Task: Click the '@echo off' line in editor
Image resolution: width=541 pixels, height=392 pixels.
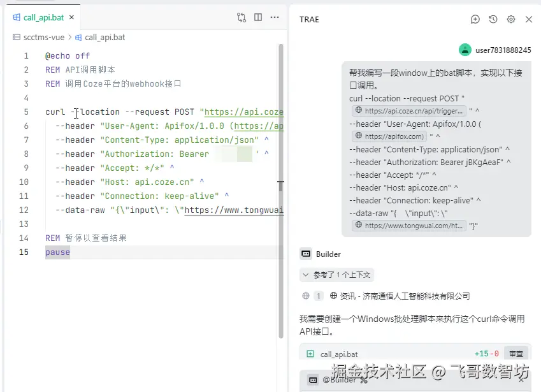Action: (68, 56)
